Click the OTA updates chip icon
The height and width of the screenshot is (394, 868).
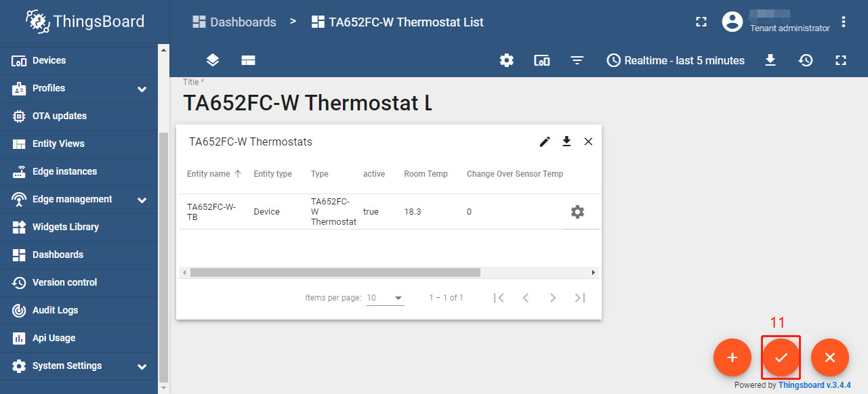pyautogui.click(x=19, y=116)
